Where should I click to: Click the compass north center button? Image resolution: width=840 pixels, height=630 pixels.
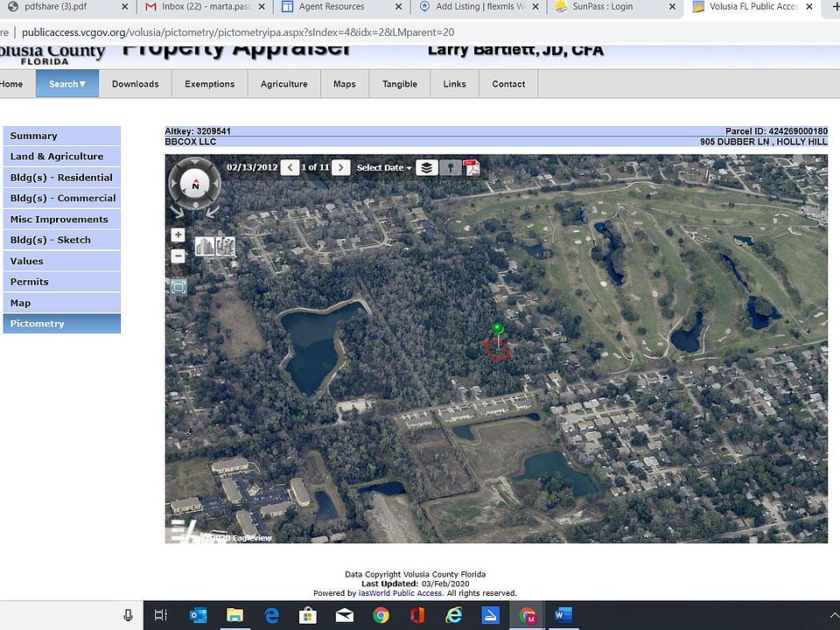195,185
